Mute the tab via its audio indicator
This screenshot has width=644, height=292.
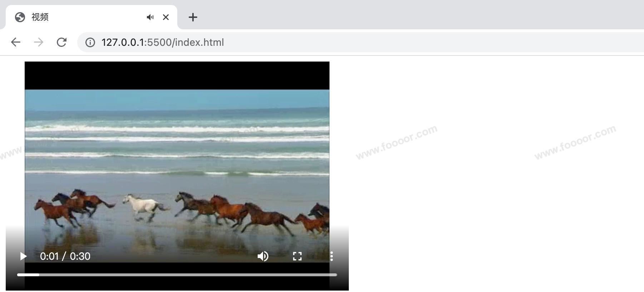tap(150, 17)
